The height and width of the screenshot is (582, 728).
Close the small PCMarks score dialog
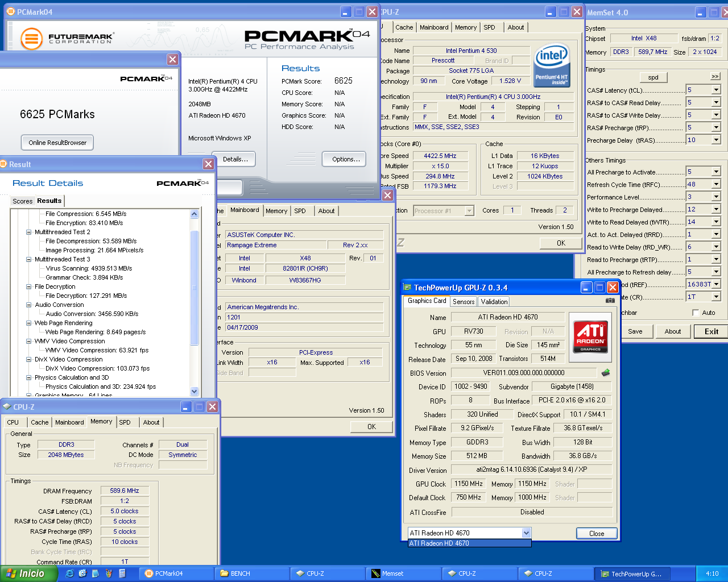(172, 59)
